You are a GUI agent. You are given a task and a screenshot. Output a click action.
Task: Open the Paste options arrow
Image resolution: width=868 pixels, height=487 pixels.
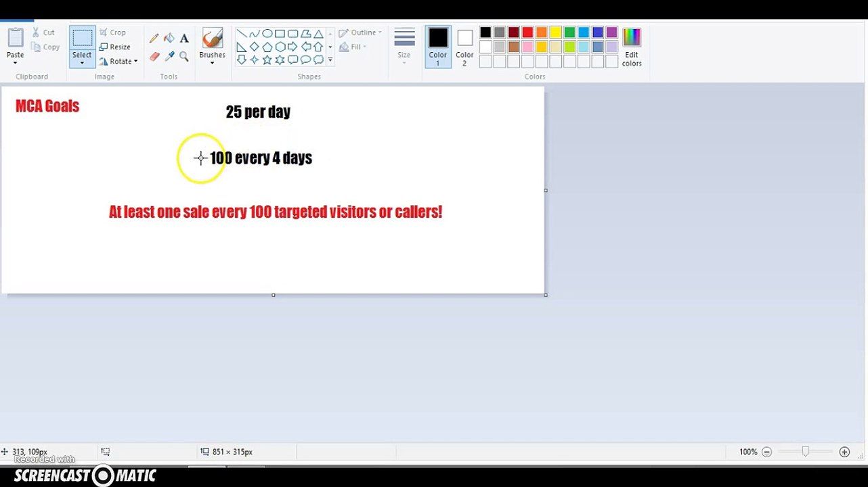click(x=15, y=63)
